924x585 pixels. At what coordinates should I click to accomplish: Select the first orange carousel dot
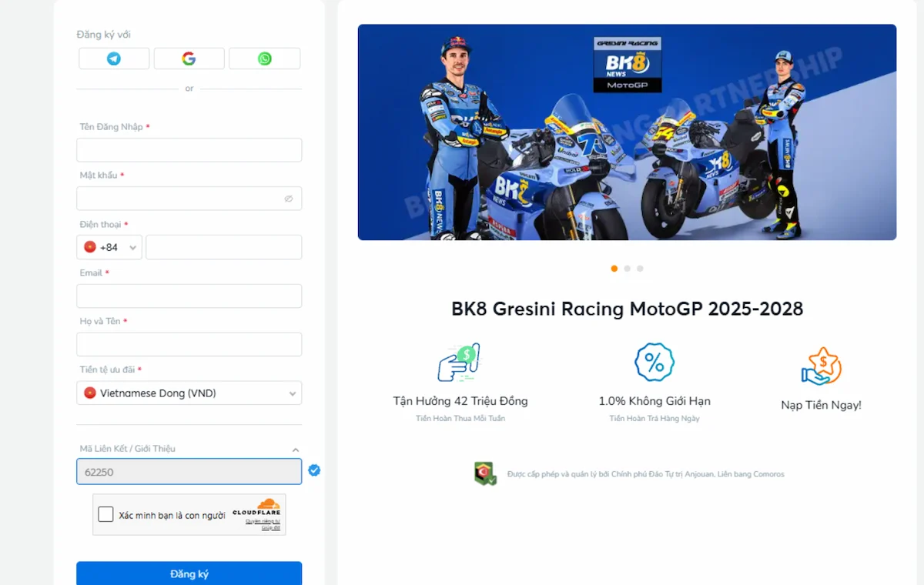click(x=614, y=269)
